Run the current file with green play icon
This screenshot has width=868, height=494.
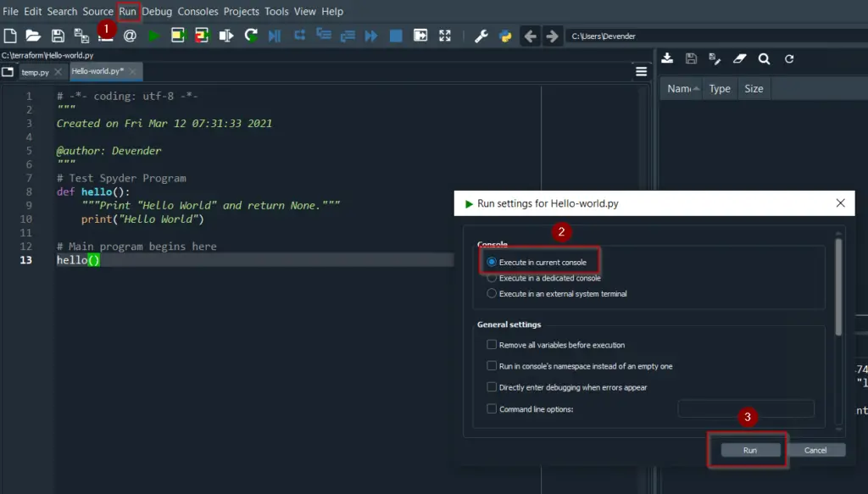click(154, 36)
